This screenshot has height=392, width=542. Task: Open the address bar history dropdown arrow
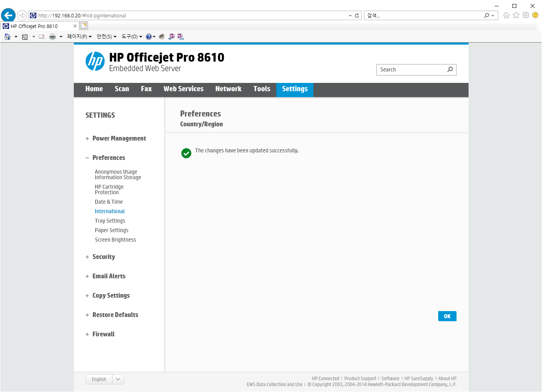(350, 16)
